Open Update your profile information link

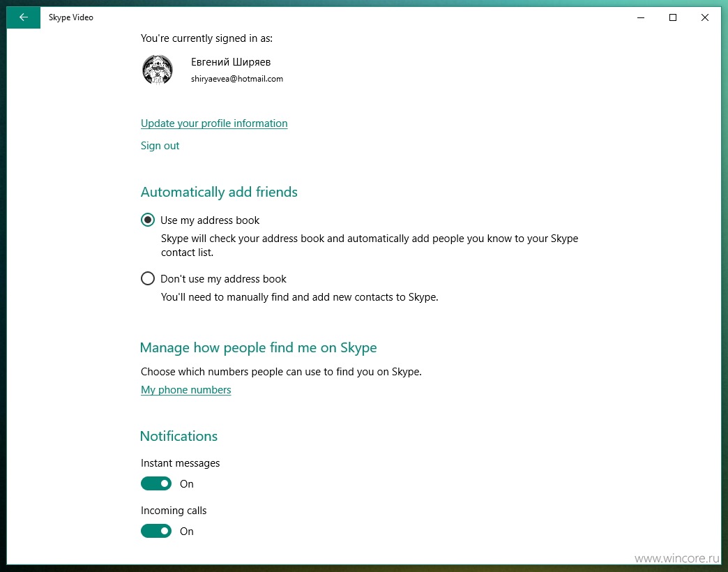214,123
